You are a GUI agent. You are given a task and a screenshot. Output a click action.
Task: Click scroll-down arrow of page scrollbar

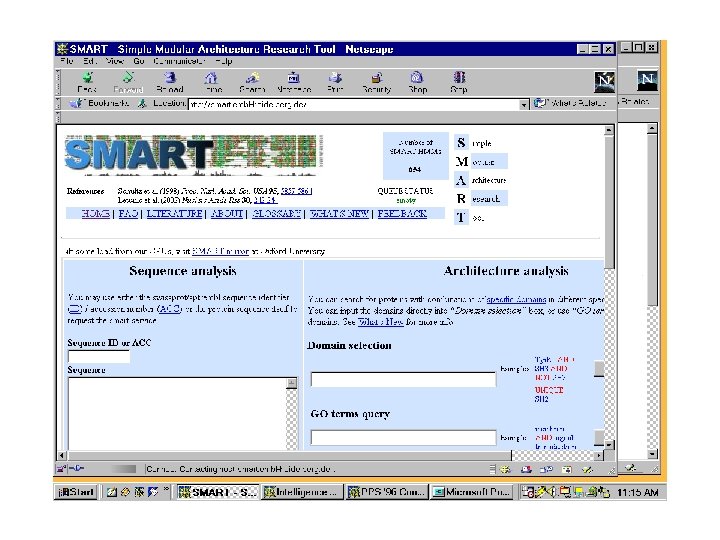coord(609,445)
